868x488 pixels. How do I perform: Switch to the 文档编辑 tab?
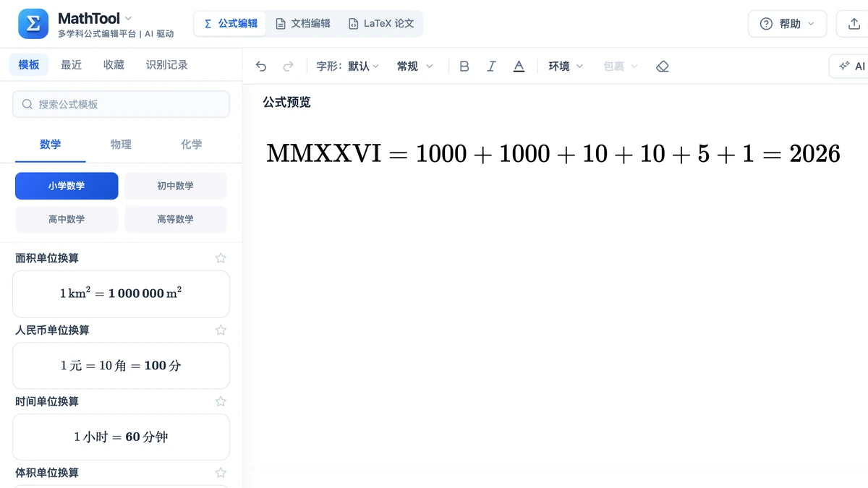point(303,24)
